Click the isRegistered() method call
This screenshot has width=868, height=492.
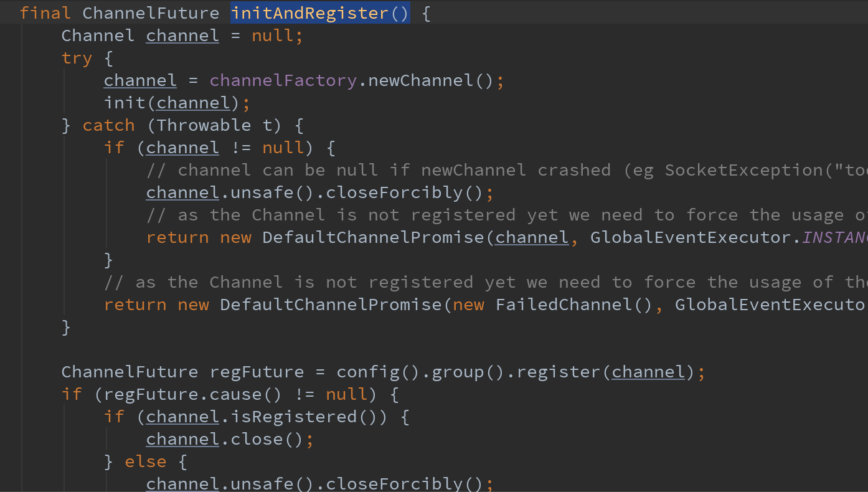point(304,417)
